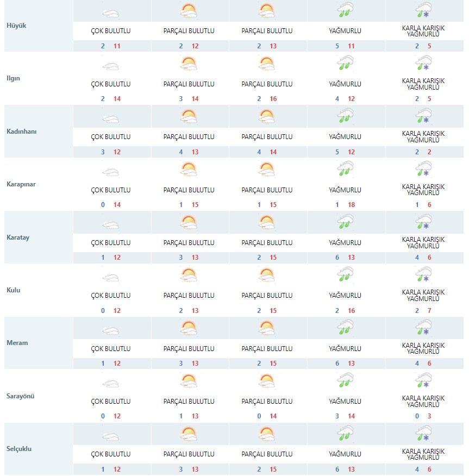The image size is (469, 476).
Task: Click Sarayönü's sleet day low temperature 0
Action: coord(417,416)
